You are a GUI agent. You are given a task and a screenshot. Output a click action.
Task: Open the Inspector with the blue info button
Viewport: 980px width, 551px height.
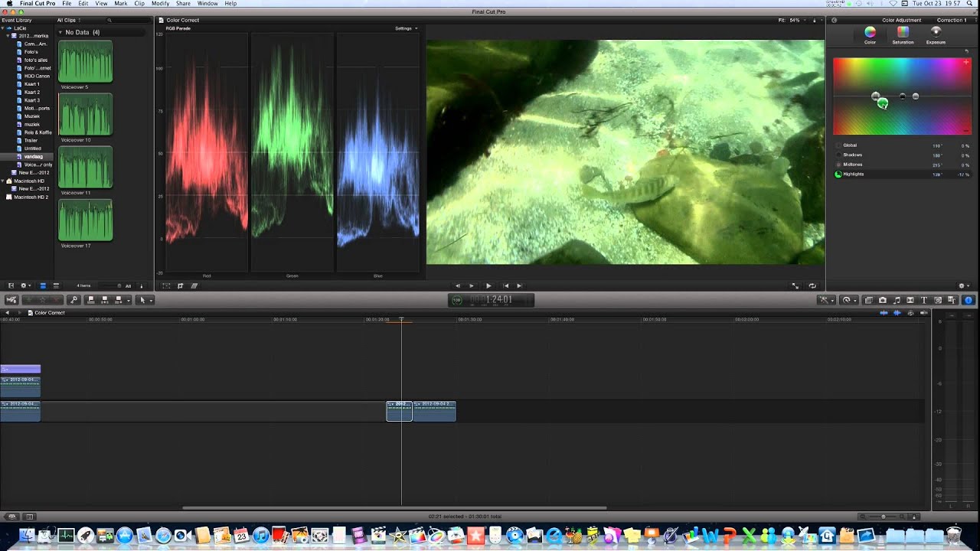click(968, 300)
